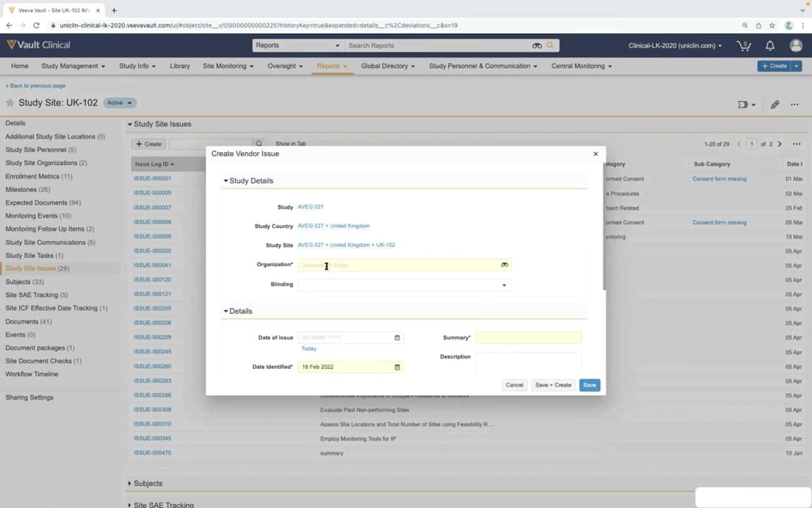Collapse the Study Details section in the dialog
812x508 pixels.
[x=226, y=181]
